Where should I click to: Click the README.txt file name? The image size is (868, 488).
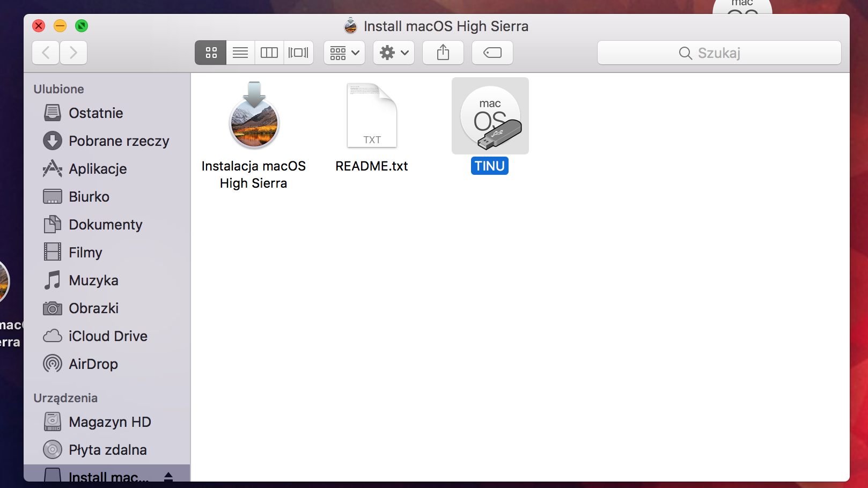(x=372, y=166)
